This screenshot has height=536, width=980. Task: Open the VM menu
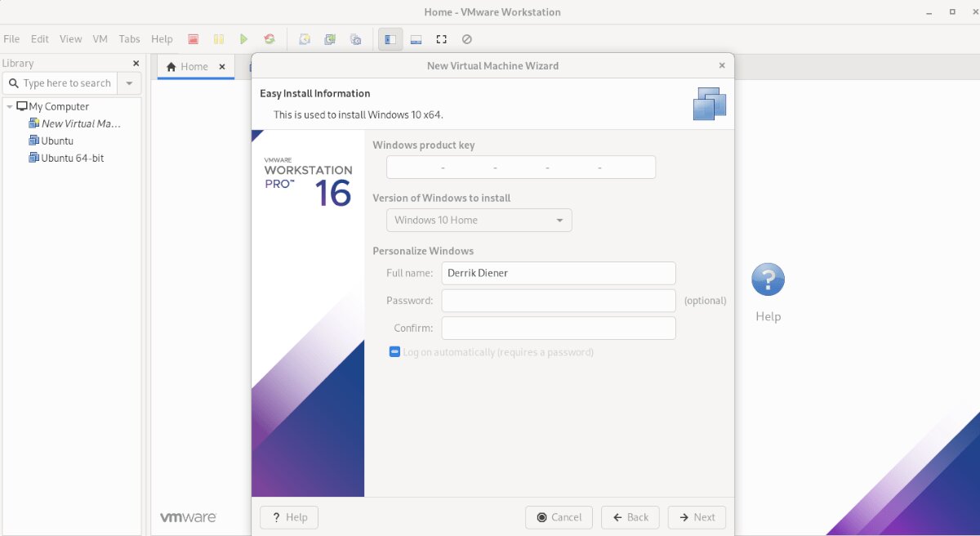tap(100, 38)
